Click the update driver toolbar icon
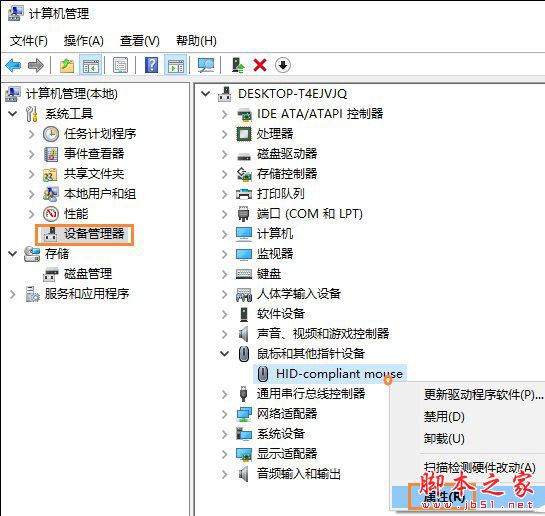 point(238,65)
